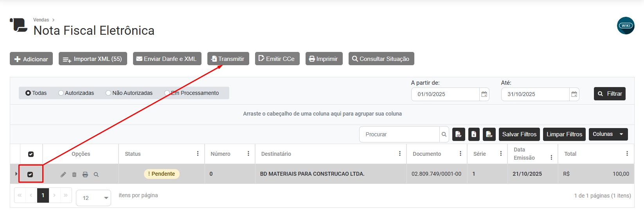Click the Adicionar button

[31, 59]
